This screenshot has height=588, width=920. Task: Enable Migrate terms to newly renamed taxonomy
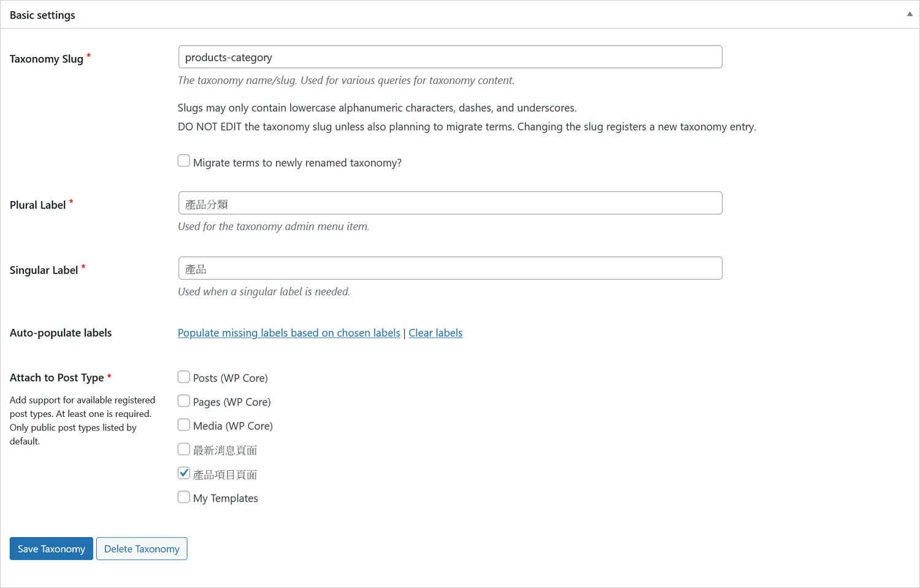click(x=184, y=161)
